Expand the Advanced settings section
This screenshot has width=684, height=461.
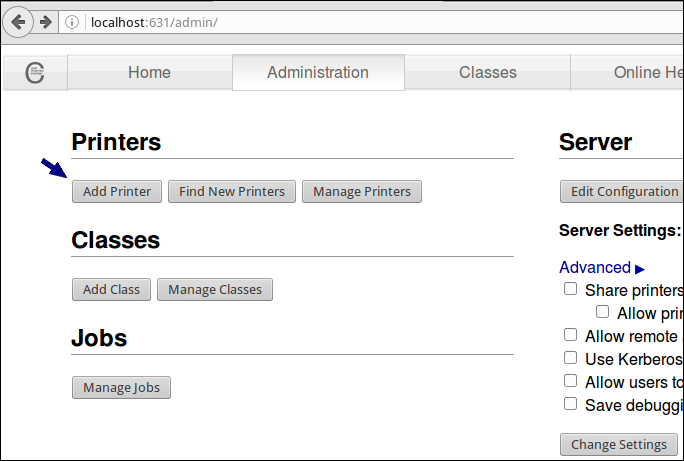point(602,267)
